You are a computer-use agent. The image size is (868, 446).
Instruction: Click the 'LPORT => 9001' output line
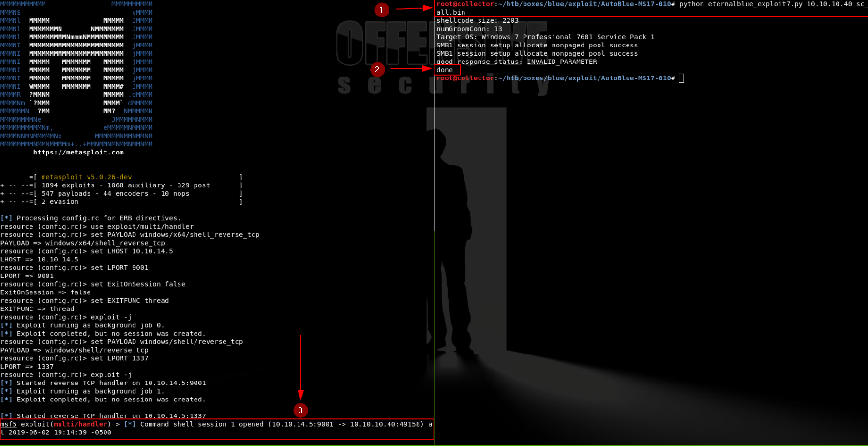coord(27,276)
